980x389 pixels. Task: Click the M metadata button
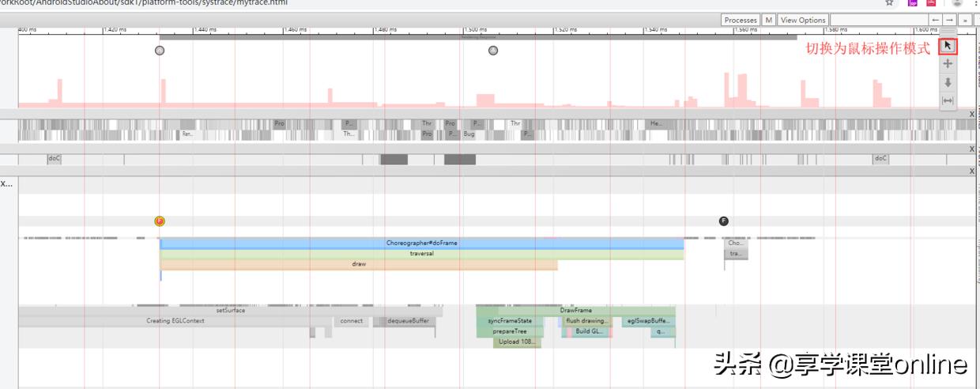[x=769, y=21]
